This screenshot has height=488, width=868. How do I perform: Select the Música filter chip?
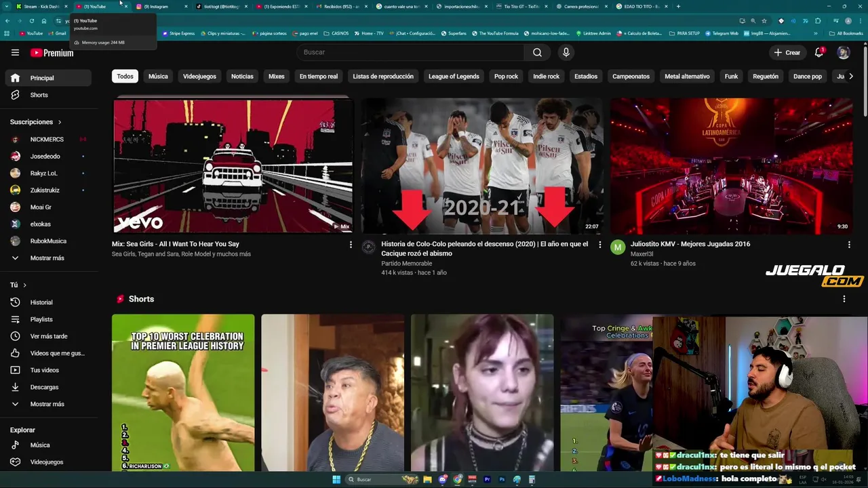click(158, 77)
